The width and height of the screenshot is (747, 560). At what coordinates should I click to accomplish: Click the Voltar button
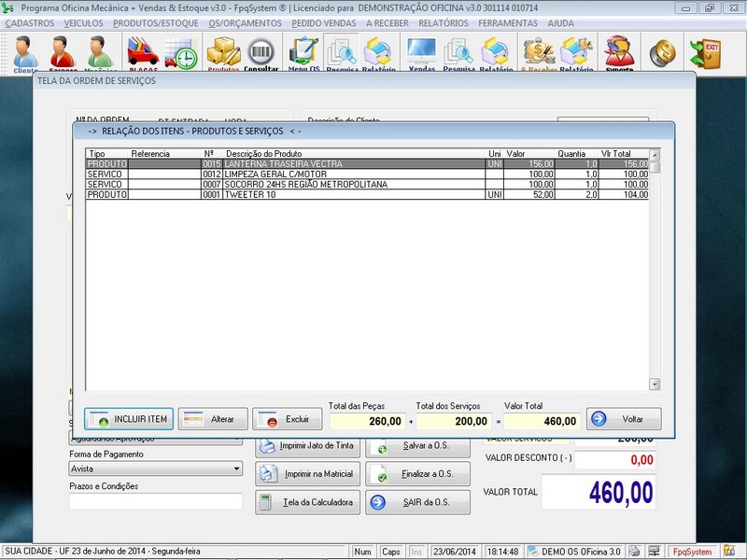[624, 419]
